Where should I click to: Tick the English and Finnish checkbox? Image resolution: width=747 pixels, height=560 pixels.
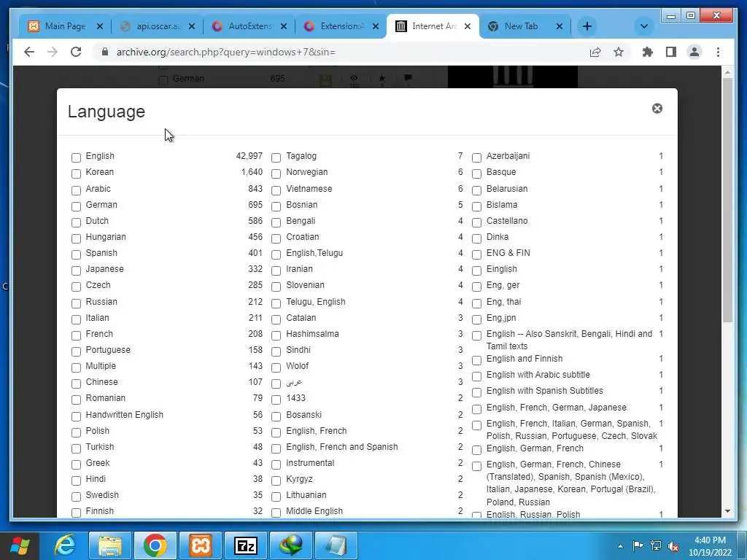click(x=476, y=360)
